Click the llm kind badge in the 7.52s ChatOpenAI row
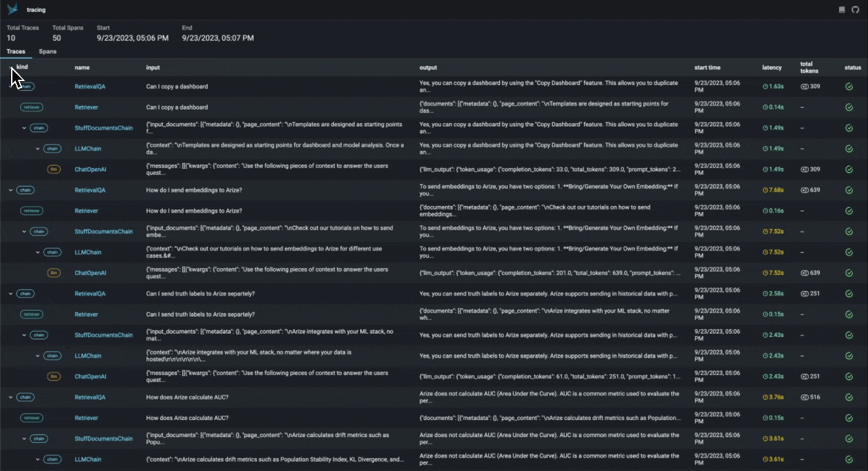 [x=54, y=273]
